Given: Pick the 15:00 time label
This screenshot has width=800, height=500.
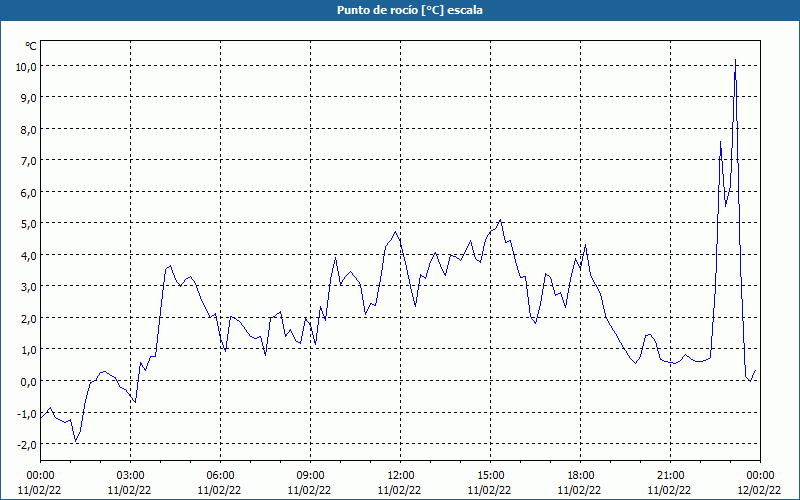Looking at the screenshot, I should [490, 476].
